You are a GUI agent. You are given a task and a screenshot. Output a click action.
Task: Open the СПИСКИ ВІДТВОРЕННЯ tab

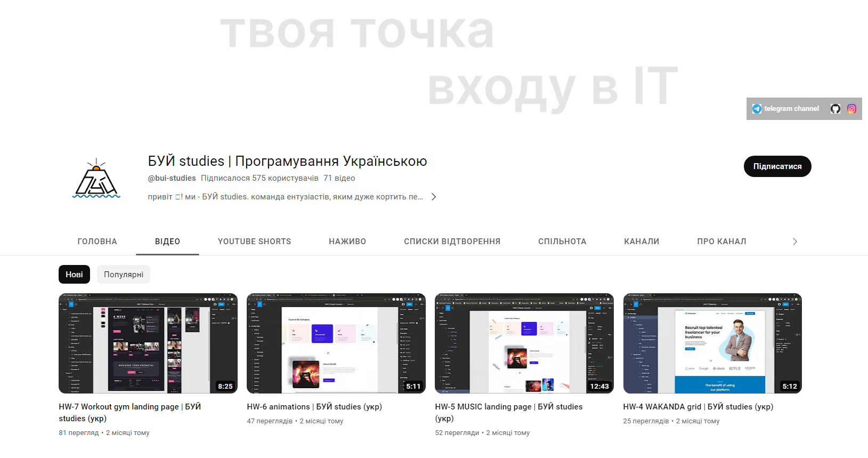[x=452, y=242]
